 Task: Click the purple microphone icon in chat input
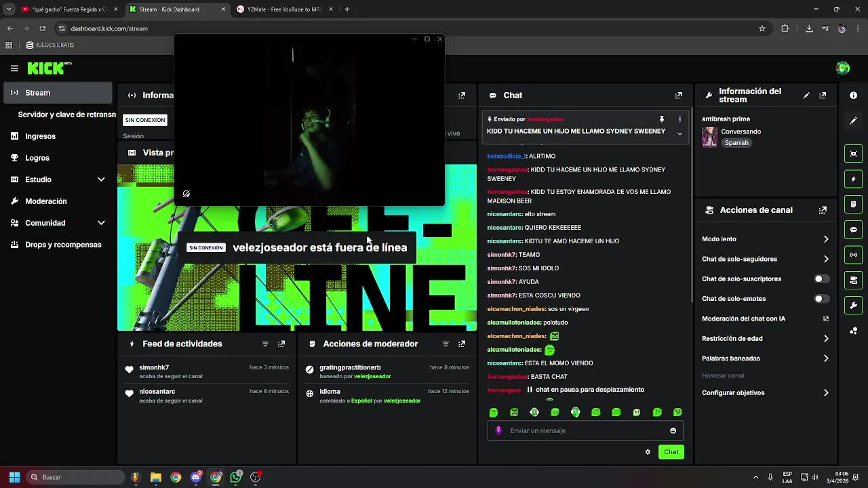[x=498, y=430]
